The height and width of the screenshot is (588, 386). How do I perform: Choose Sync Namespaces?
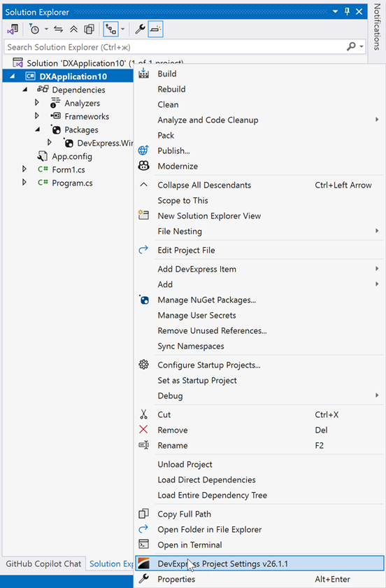coord(191,346)
